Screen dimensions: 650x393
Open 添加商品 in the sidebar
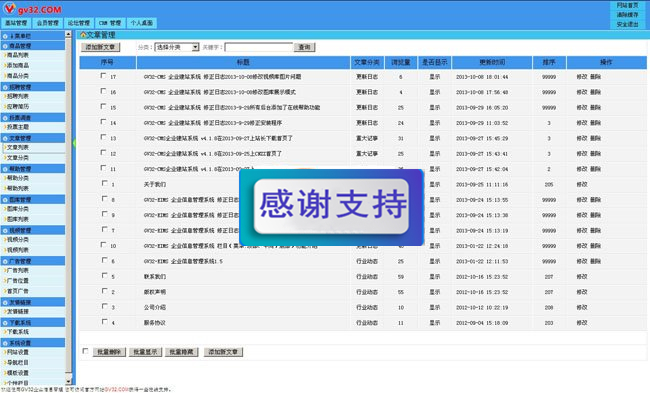tap(18, 66)
